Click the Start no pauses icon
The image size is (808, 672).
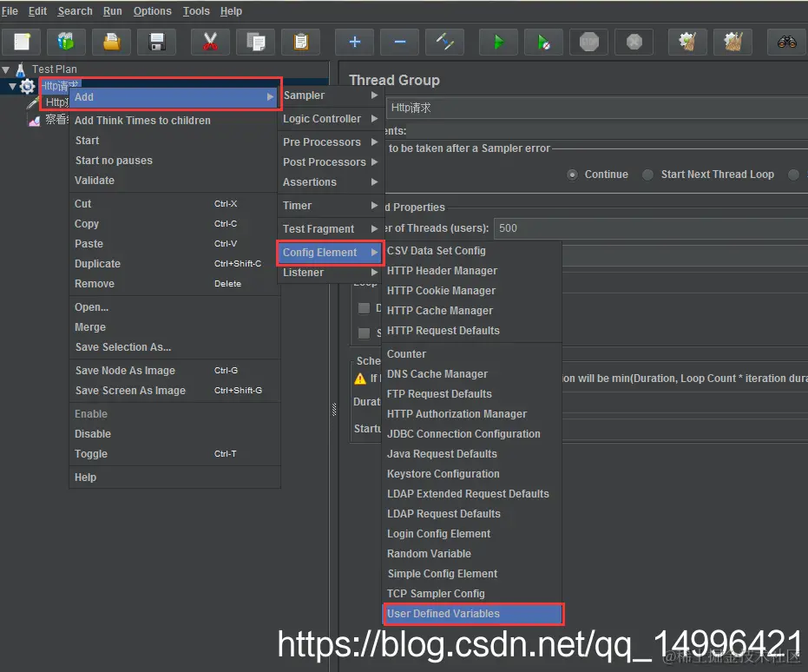click(x=543, y=42)
